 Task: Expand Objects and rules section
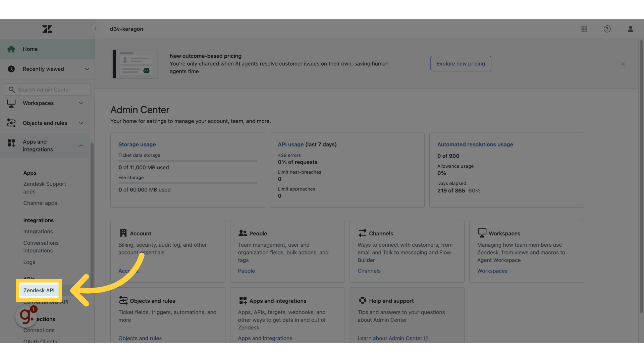(81, 123)
